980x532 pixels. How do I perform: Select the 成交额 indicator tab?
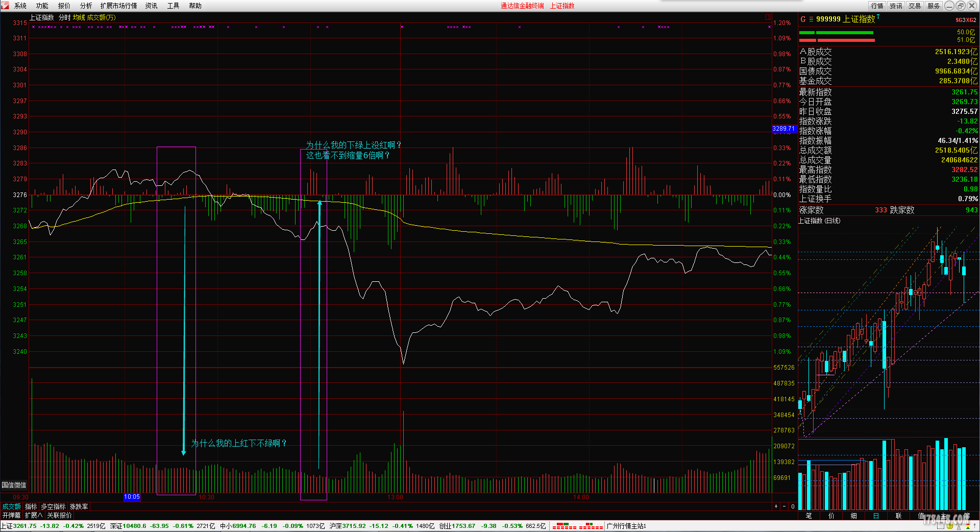[x=11, y=506]
